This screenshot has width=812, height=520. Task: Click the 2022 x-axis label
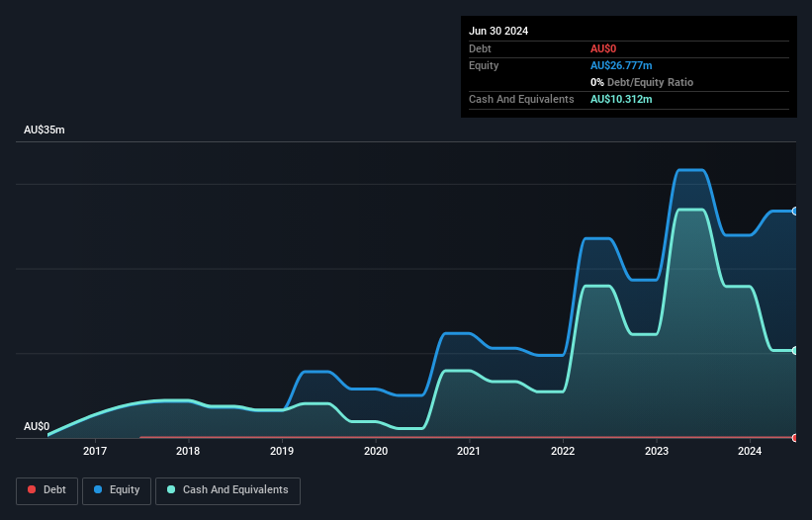click(x=563, y=451)
